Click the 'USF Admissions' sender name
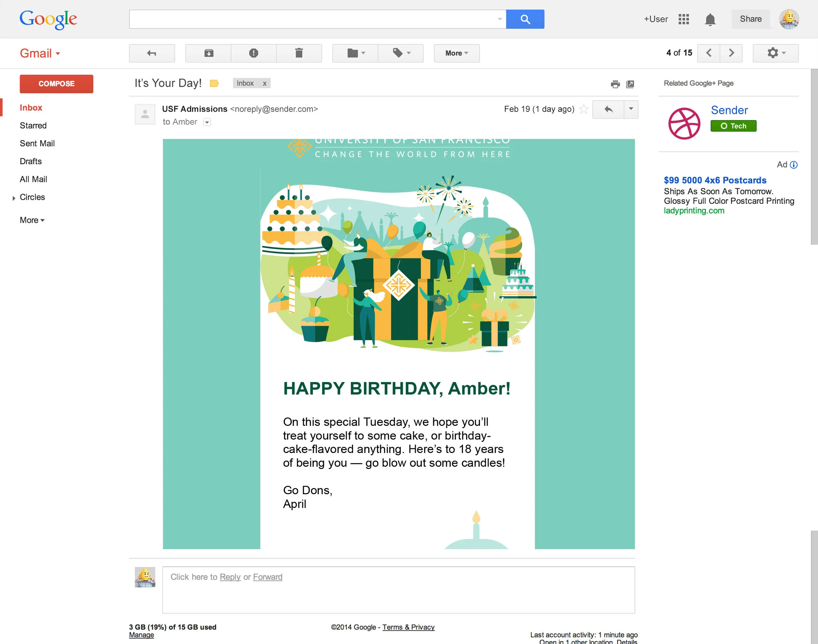Image resolution: width=818 pixels, height=644 pixels. 195,109
